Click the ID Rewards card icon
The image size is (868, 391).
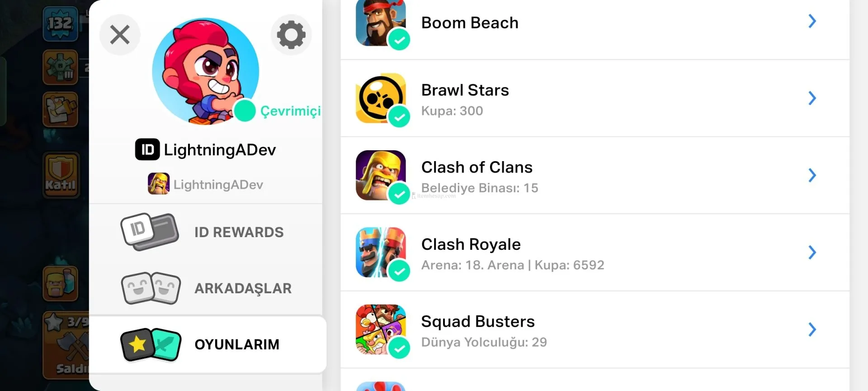pyautogui.click(x=150, y=232)
